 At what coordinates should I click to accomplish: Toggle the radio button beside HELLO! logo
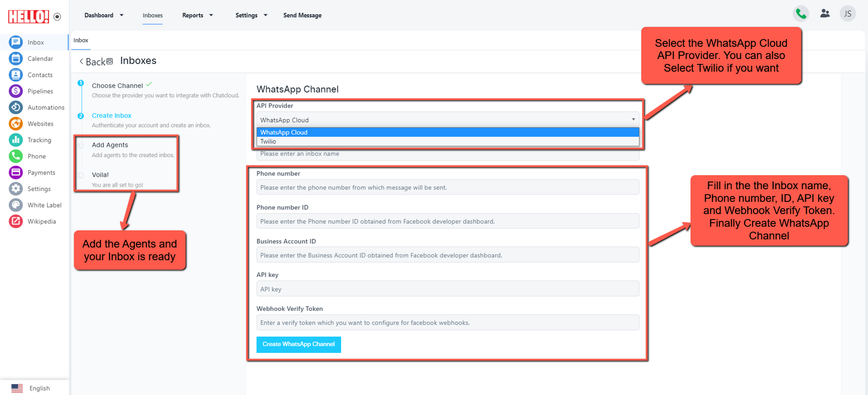coord(57,17)
